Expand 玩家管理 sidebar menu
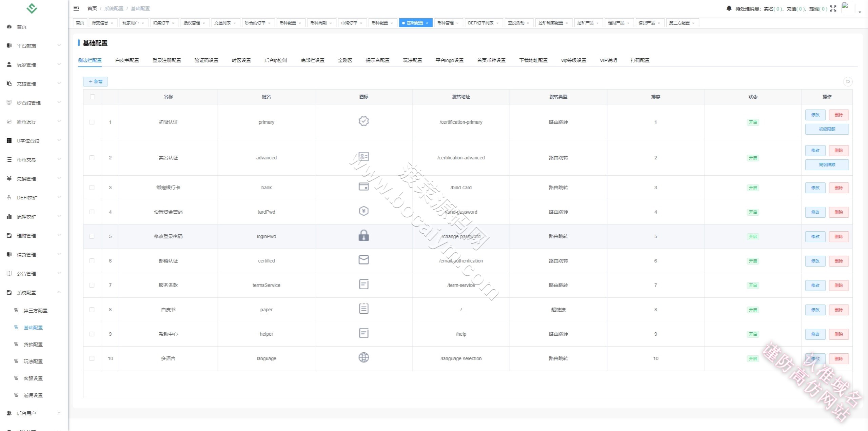Viewport: 868px width, 431px height. pos(34,64)
